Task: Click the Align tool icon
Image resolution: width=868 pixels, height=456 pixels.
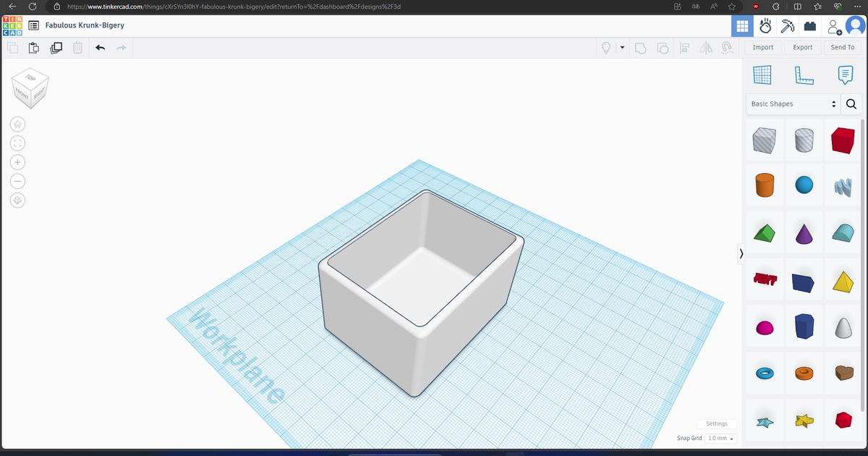Action: 684,47
